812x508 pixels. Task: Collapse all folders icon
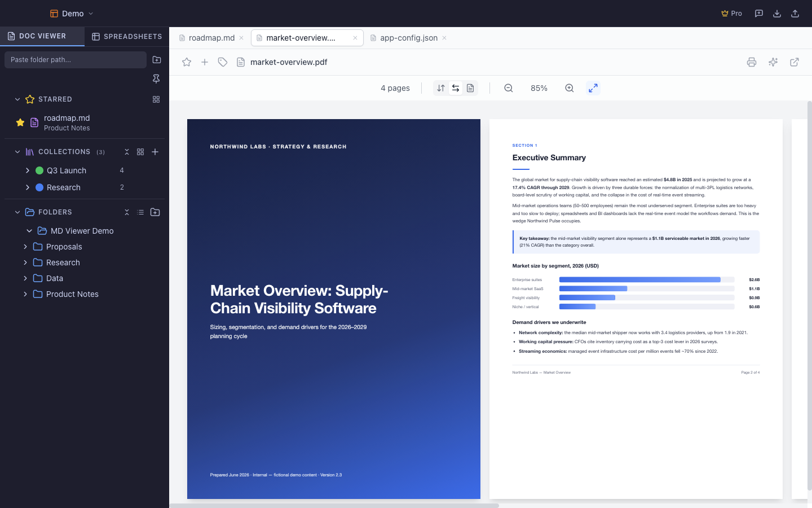[127, 212]
